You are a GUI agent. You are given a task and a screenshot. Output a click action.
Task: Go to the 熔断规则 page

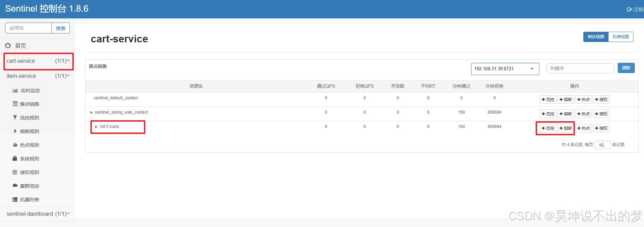(29, 131)
